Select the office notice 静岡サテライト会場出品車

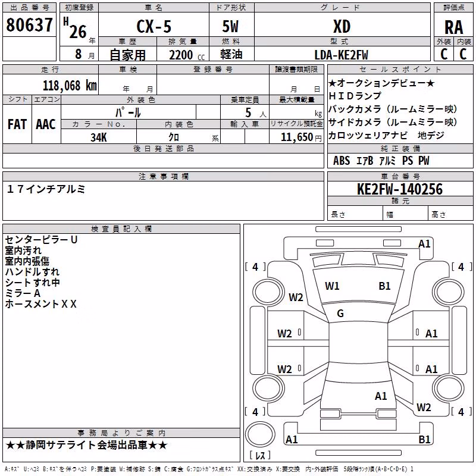coord(86,445)
